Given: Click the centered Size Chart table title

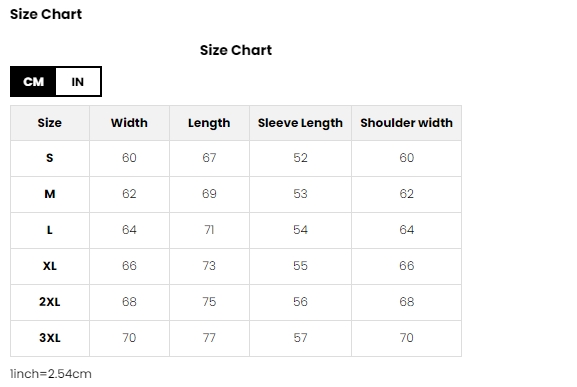Looking at the screenshot, I should point(236,50).
